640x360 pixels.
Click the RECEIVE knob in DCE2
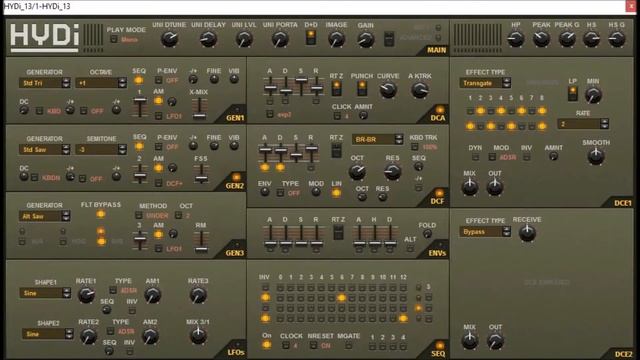click(527, 233)
